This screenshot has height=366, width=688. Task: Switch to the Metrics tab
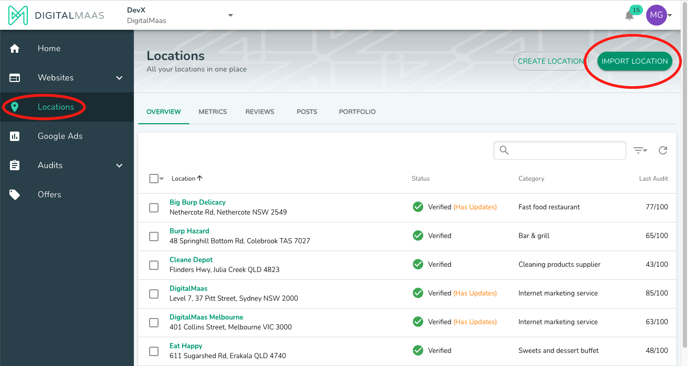click(x=213, y=111)
